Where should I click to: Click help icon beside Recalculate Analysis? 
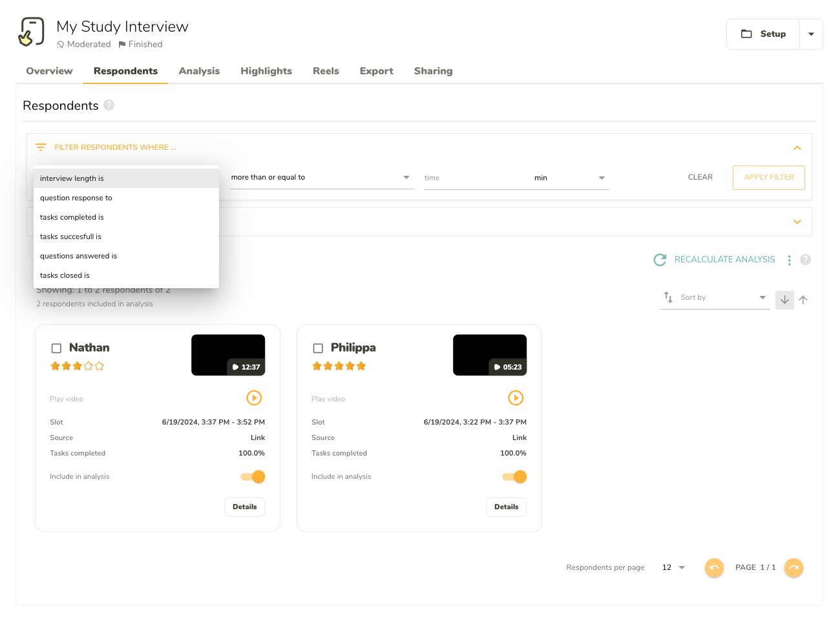pyautogui.click(x=805, y=260)
